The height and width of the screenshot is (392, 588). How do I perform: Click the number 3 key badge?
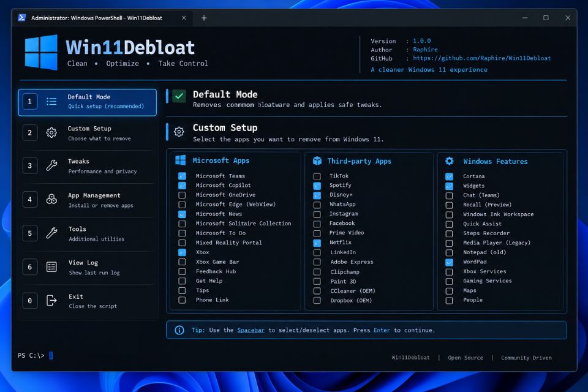tap(29, 165)
